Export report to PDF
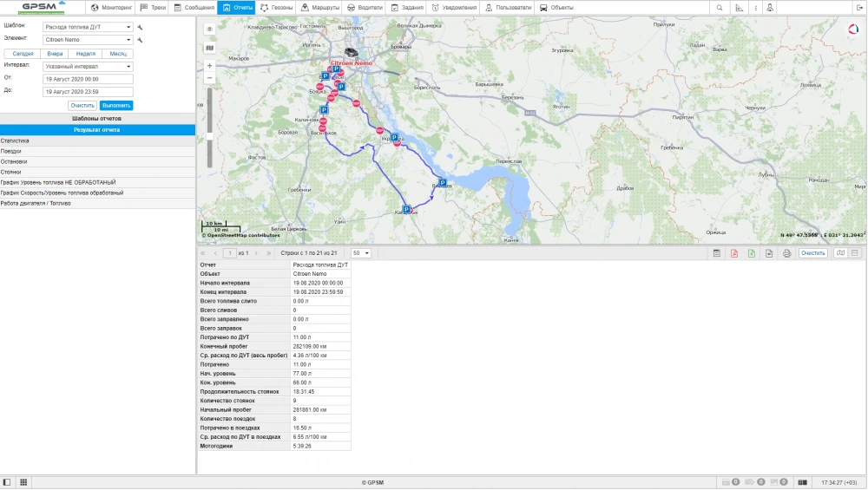The width and height of the screenshot is (868, 490). coord(734,253)
